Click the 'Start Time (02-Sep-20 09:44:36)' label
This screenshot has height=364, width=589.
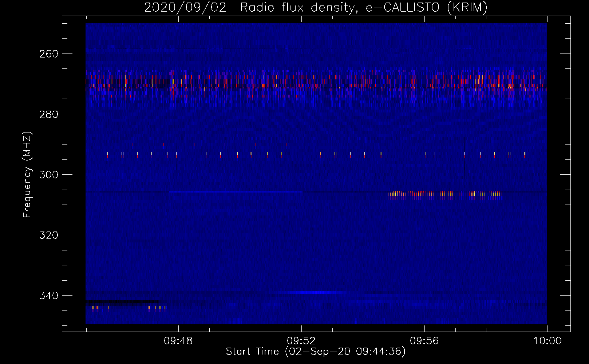coord(316,352)
